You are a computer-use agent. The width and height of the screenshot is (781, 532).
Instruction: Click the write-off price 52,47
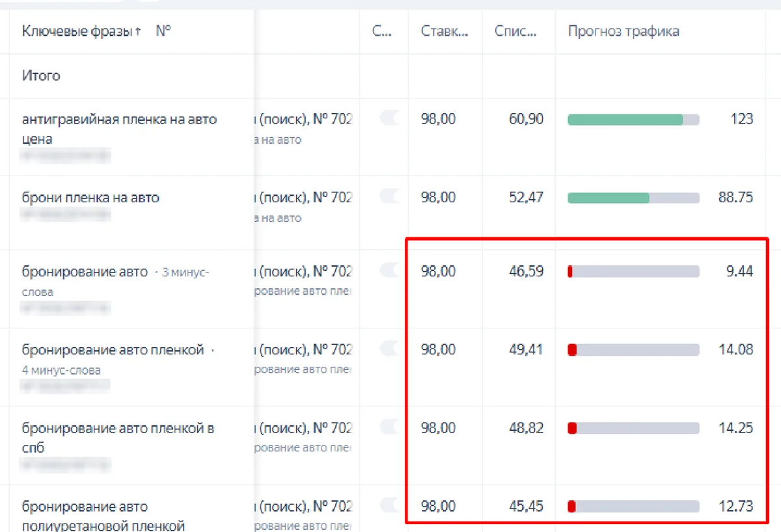527,197
